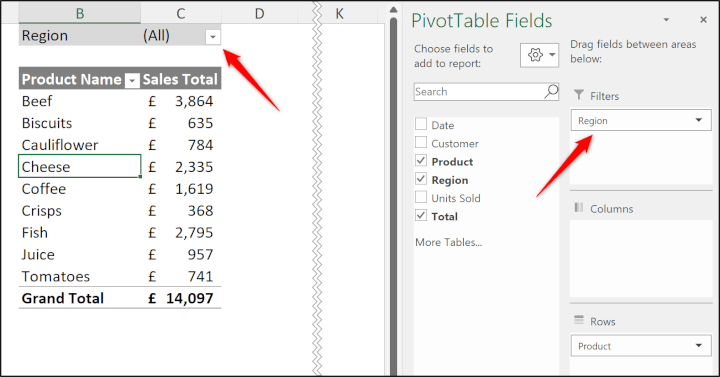The width and height of the screenshot is (720, 377).
Task: Close the PivotTable Fields pane
Action: (x=703, y=20)
